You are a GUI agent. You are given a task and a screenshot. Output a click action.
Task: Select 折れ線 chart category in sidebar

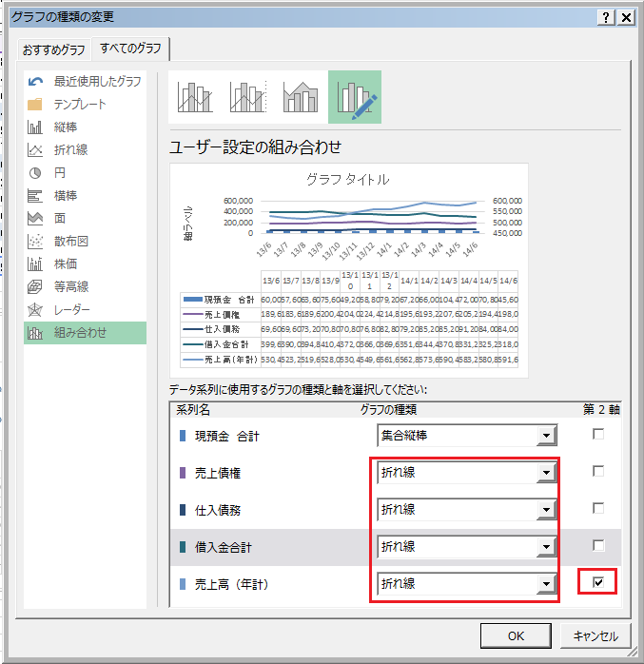pos(71,149)
